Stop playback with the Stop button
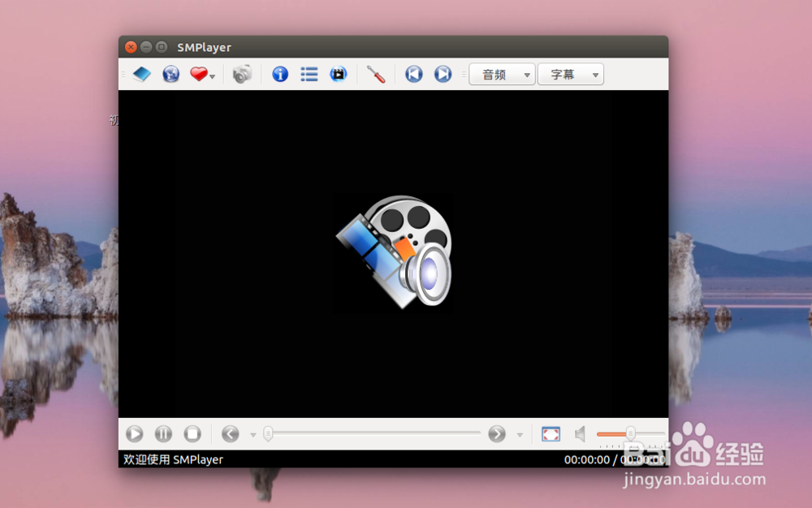The image size is (812, 508). tap(192, 434)
